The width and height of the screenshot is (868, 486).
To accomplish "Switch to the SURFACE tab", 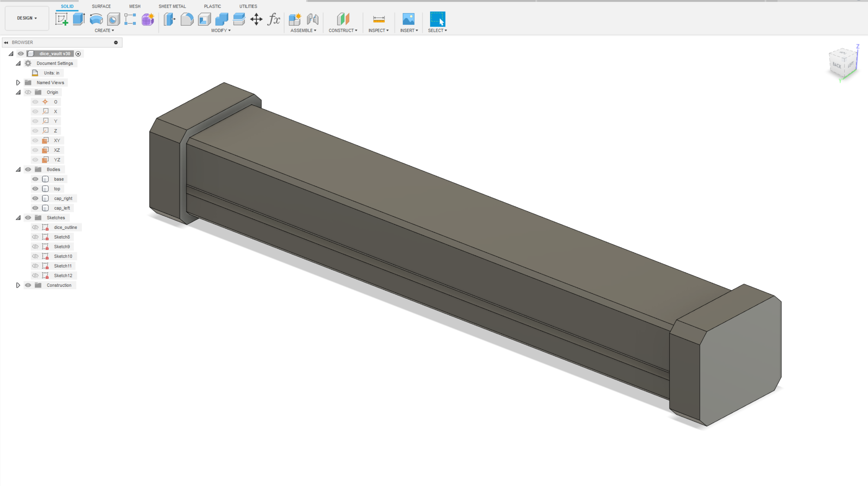I will pos(101,6).
